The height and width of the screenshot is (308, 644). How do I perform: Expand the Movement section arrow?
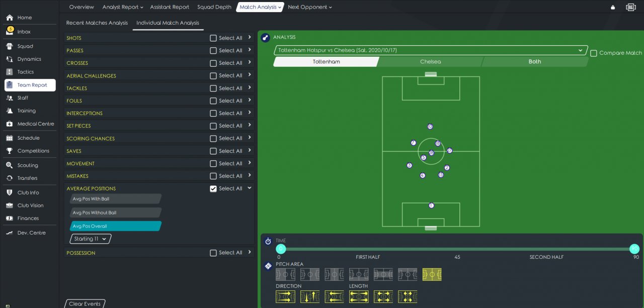[250, 163]
